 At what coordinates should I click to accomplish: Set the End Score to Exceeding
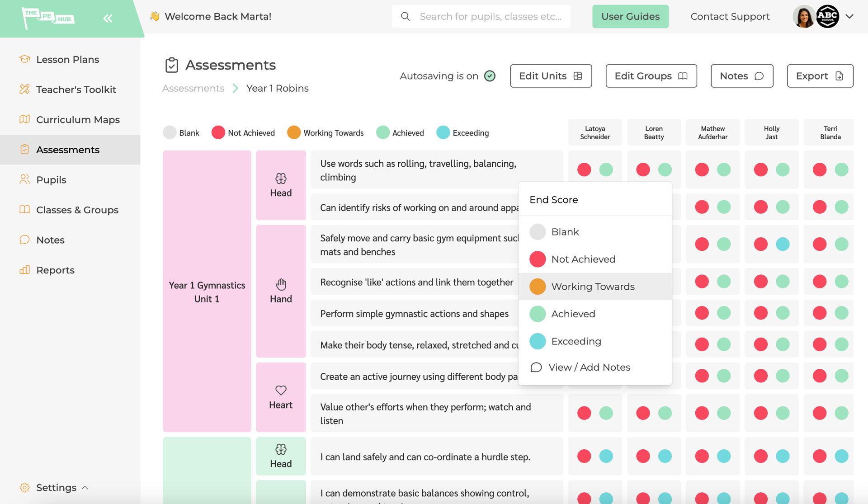(x=576, y=341)
